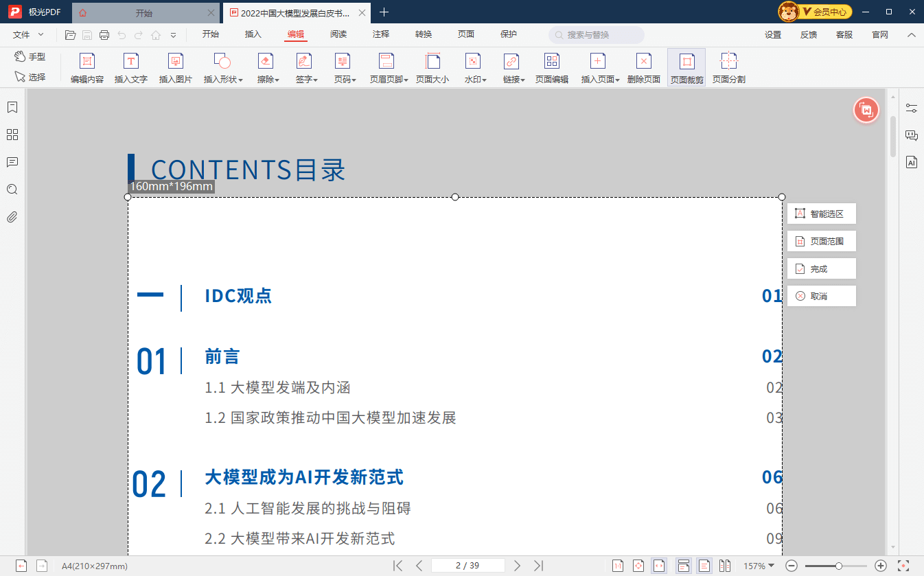Viewport: 924px width, 576px height.
Task: Go to the next page
Action: pyautogui.click(x=518, y=566)
